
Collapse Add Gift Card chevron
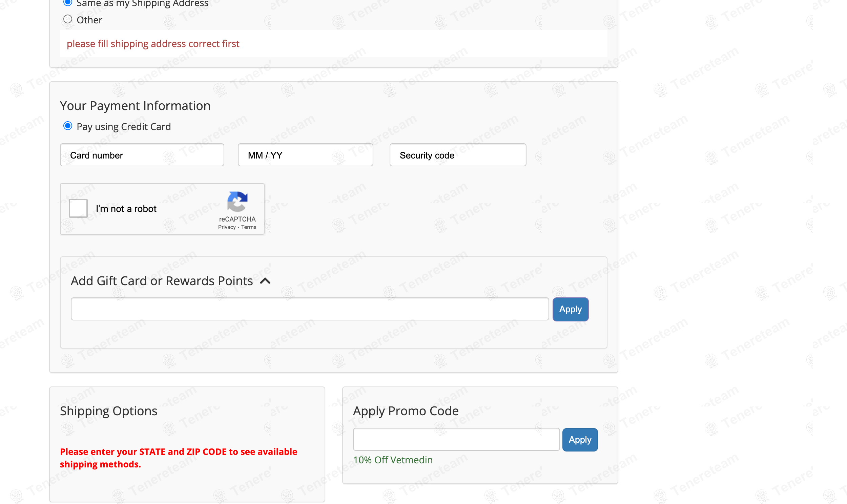coord(265,281)
